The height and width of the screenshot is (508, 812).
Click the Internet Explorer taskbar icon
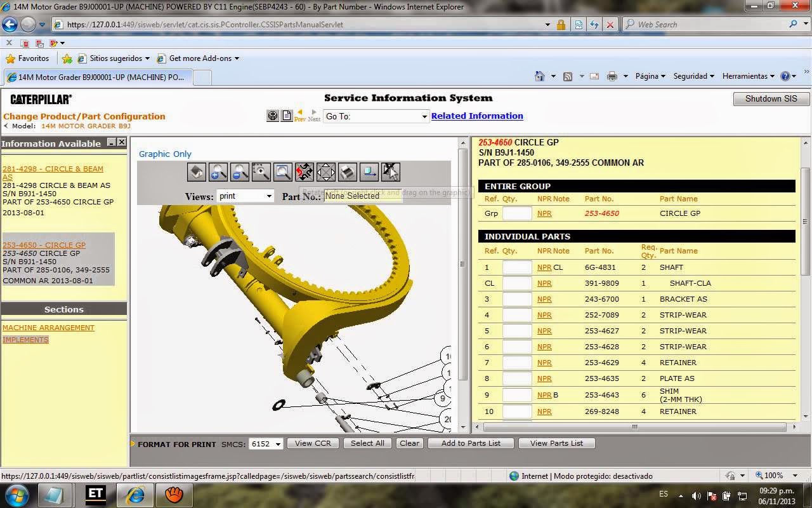point(135,494)
